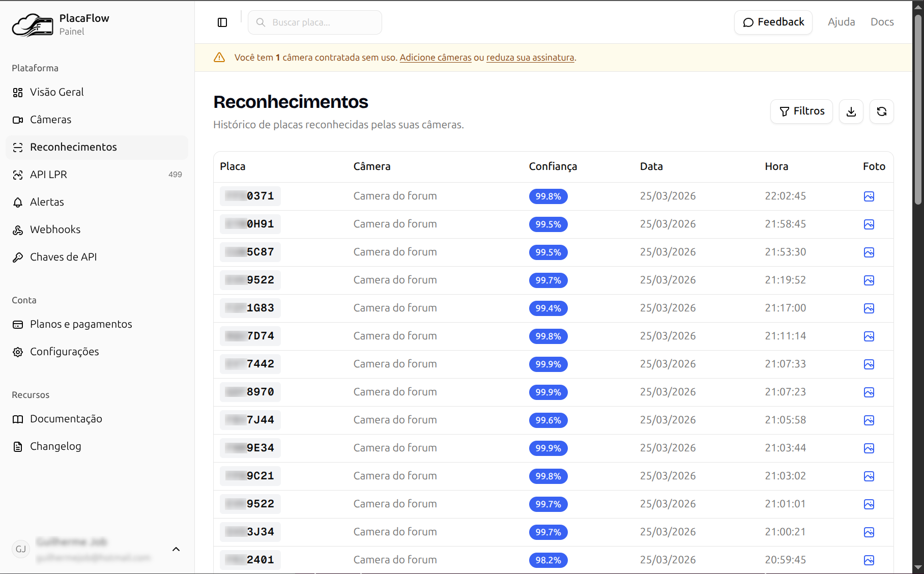Screen dimensions: 924x574
Task: View photo icon for the 21:19:52 recognition
Action: tap(869, 280)
